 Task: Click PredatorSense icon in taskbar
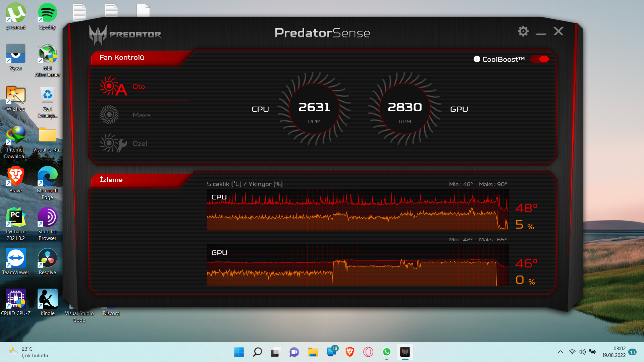point(405,352)
